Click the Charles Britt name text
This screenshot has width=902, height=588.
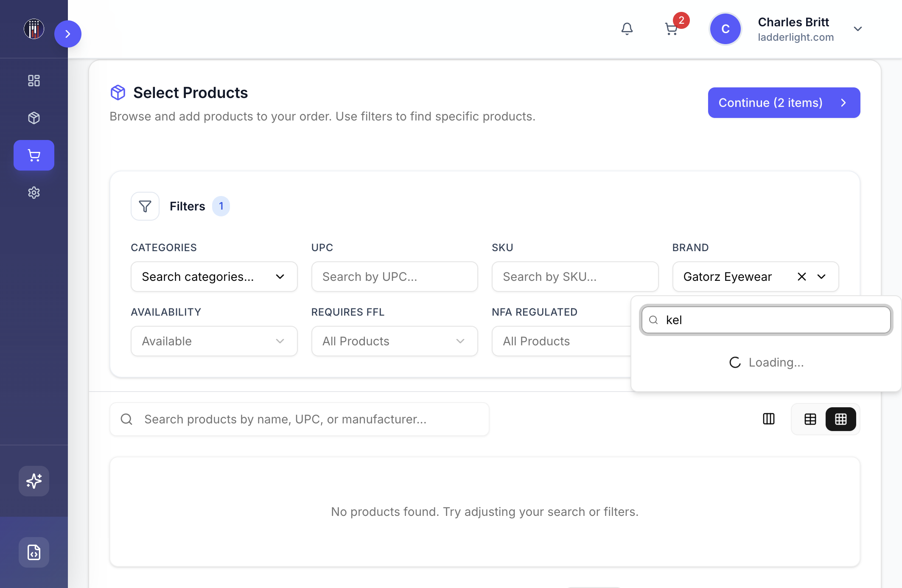[x=793, y=22]
